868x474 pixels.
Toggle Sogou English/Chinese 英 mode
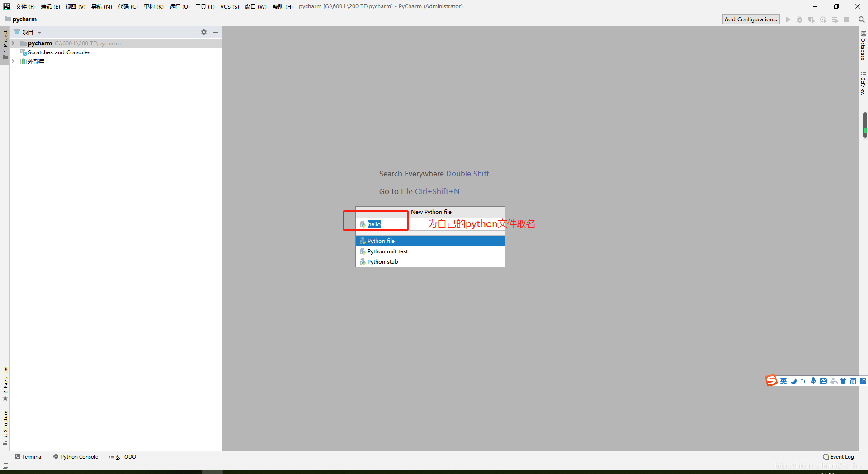pos(783,381)
